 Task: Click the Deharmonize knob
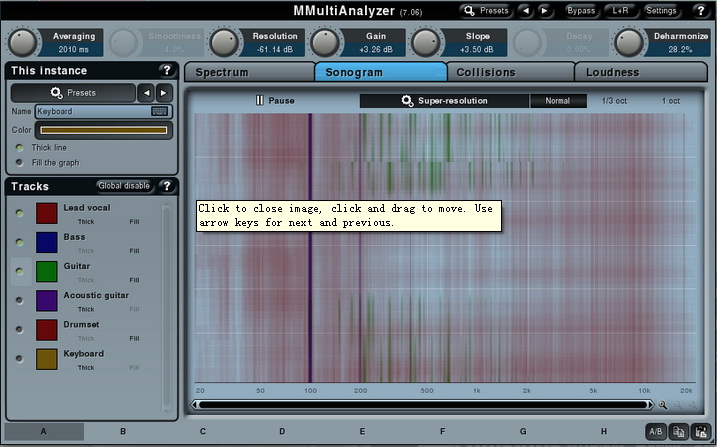tap(628, 43)
